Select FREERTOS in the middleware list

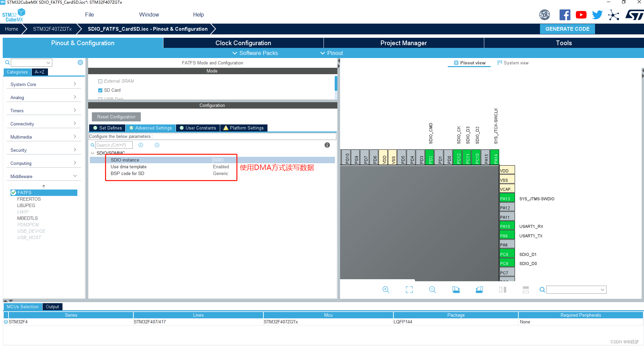click(29, 199)
